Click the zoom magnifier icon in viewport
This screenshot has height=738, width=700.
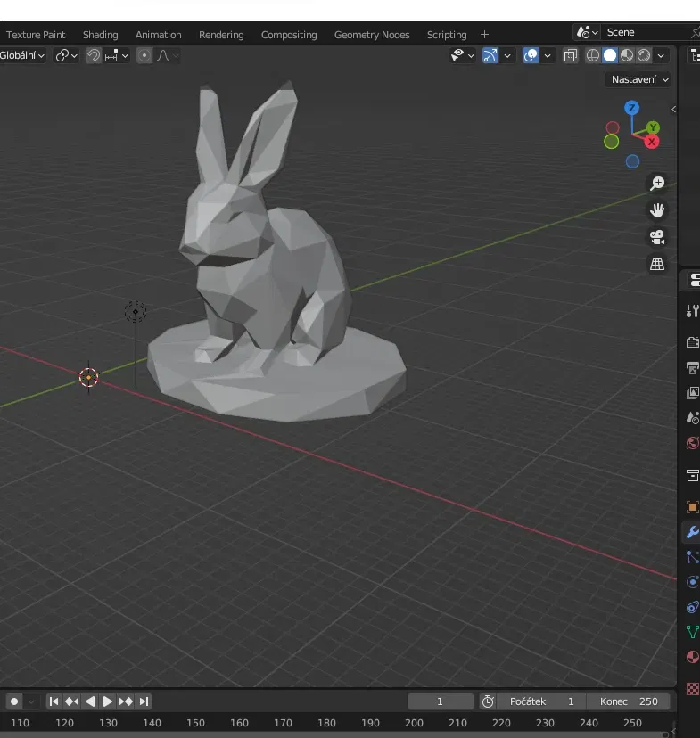tap(657, 184)
